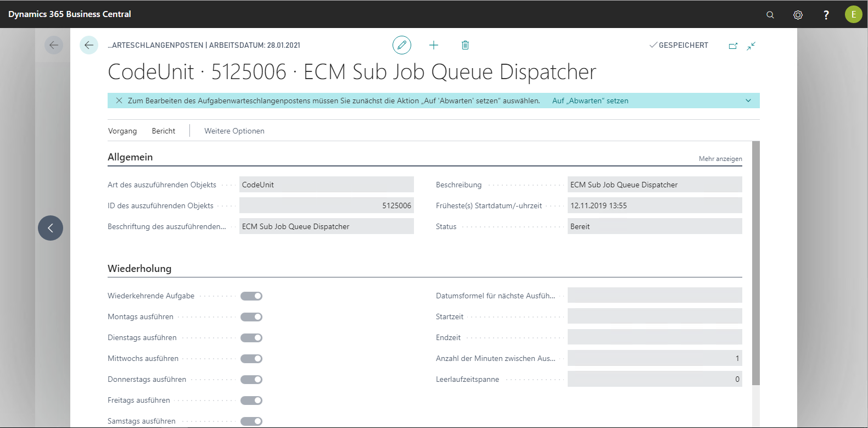Viewport: 868px width, 428px height.
Task: Go back using the card's back arrow
Action: click(89, 45)
